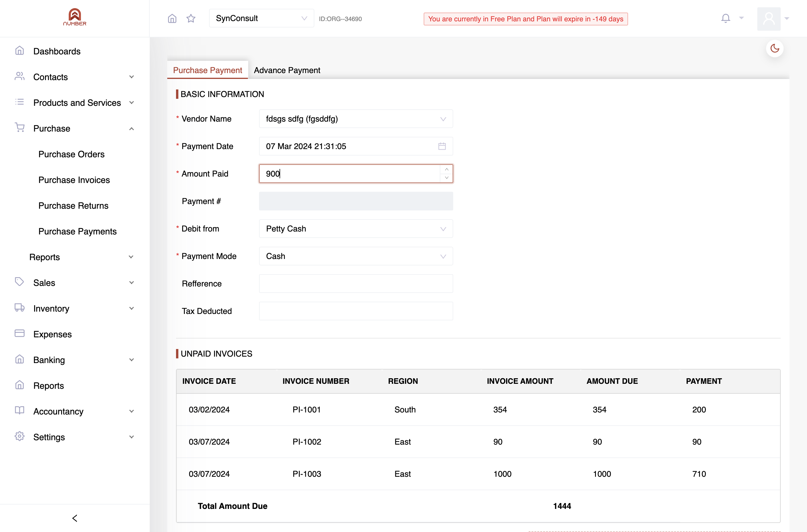
Task: Click the Tax Deducted input field
Action: [x=356, y=311]
